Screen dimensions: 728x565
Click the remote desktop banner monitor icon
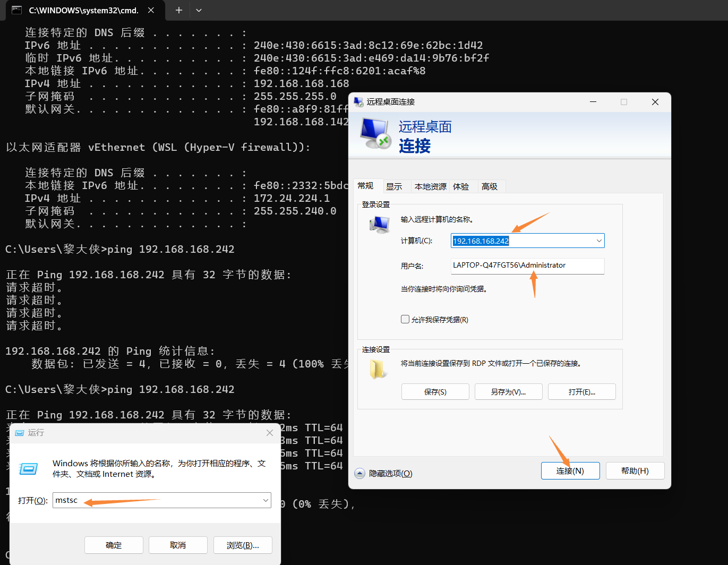click(x=375, y=133)
